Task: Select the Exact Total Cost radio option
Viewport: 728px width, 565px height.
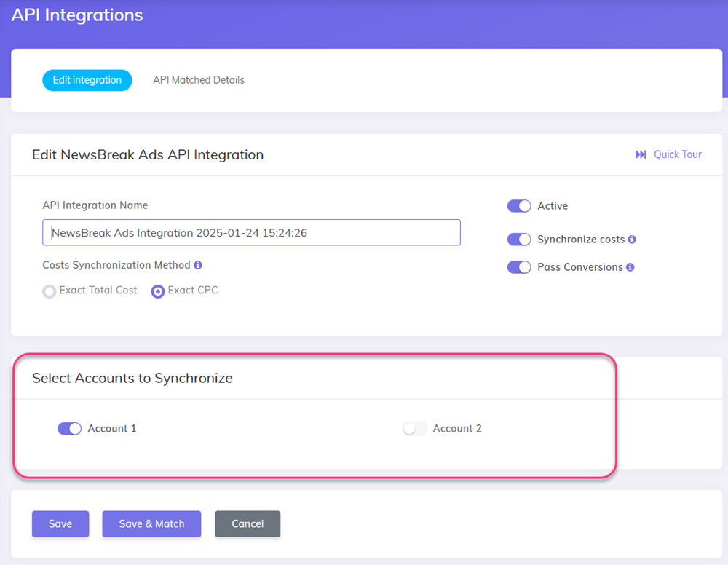Action: (x=50, y=291)
